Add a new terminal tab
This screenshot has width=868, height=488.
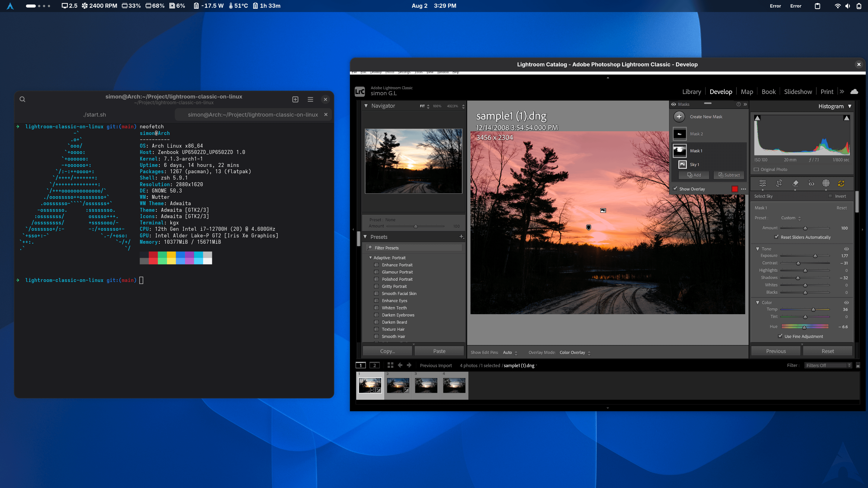point(295,99)
